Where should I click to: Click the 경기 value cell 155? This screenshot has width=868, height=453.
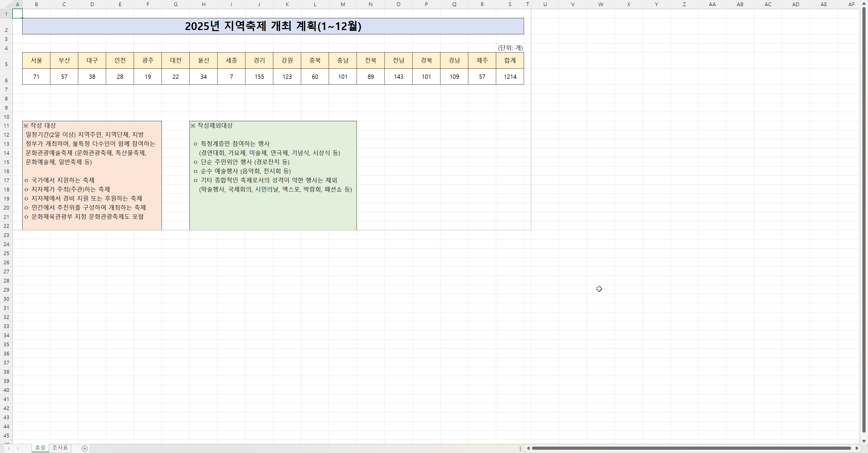click(x=259, y=77)
